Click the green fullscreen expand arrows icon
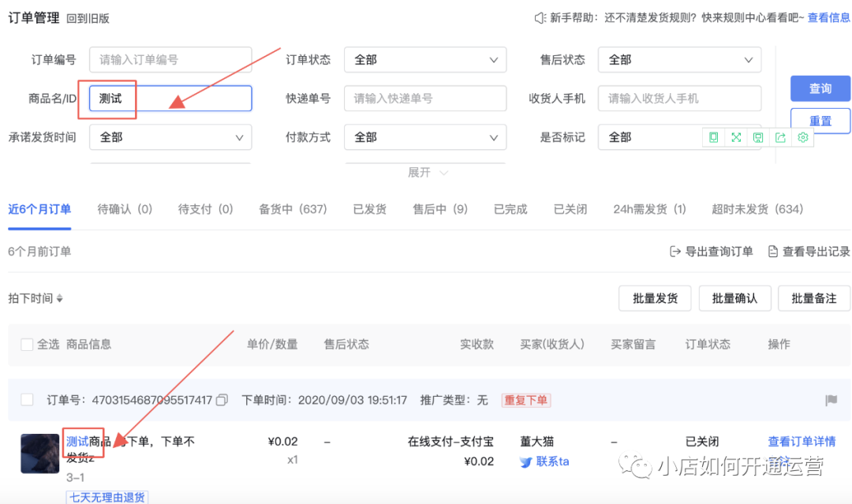Screen dimensions: 852x504 coord(736,137)
